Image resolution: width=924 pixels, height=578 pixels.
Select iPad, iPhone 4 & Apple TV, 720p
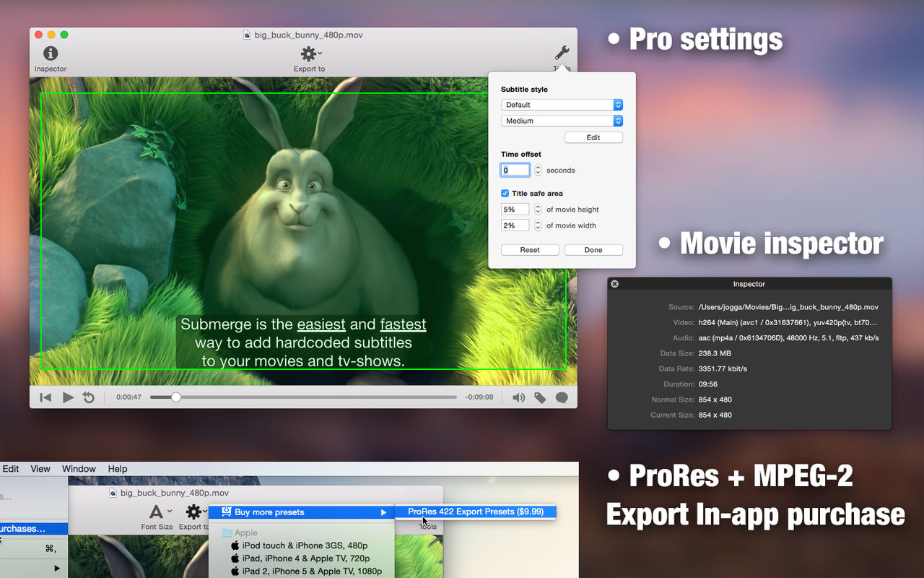(x=300, y=558)
